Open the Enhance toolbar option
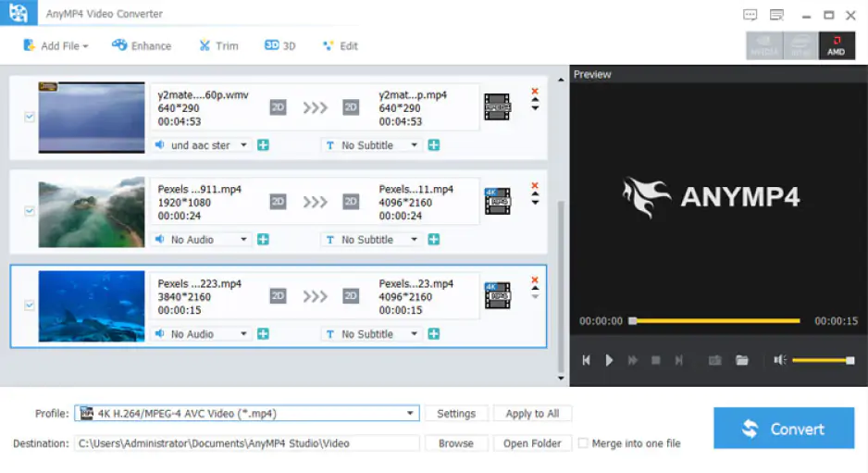868x473 pixels. [142, 45]
